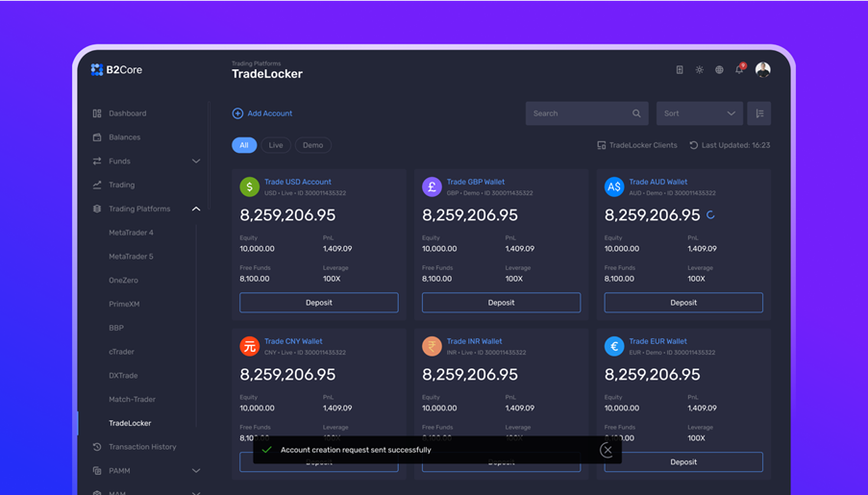This screenshot has height=495, width=868.
Task: Select cTrader platform
Action: (122, 352)
